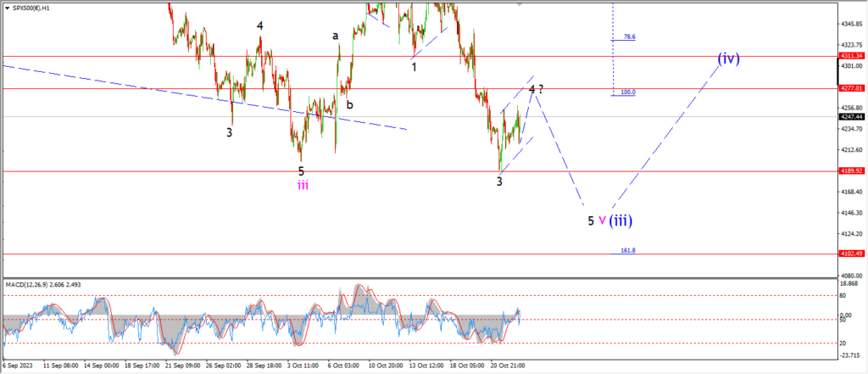Viewport: 868px width, 374px height.
Task: Click the black 4247.44 current price tag
Action: 850,117
